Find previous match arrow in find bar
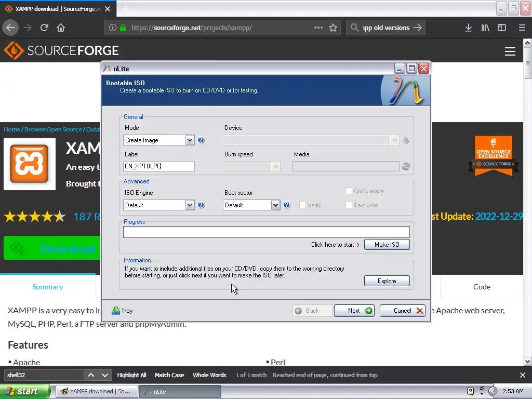The width and height of the screenshot is (532, 399). tap(91, 375)
